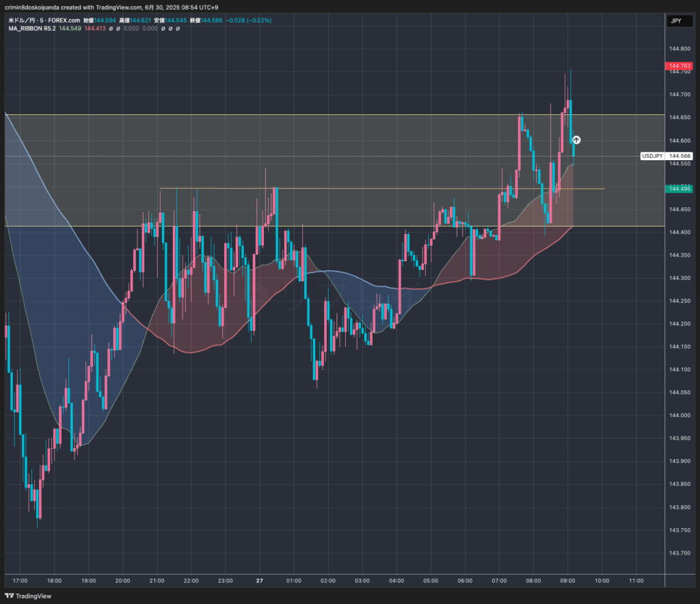Click the 144.000 price axis label
Viewport: 700px width, 604px height.
pyautogui.click(x=679, y=415)
